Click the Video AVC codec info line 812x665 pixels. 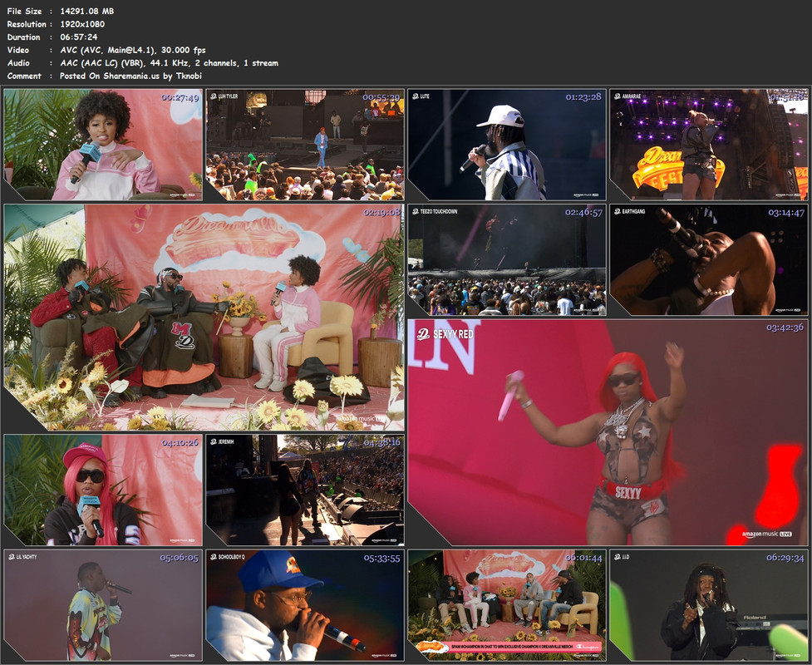click(133, 50)
